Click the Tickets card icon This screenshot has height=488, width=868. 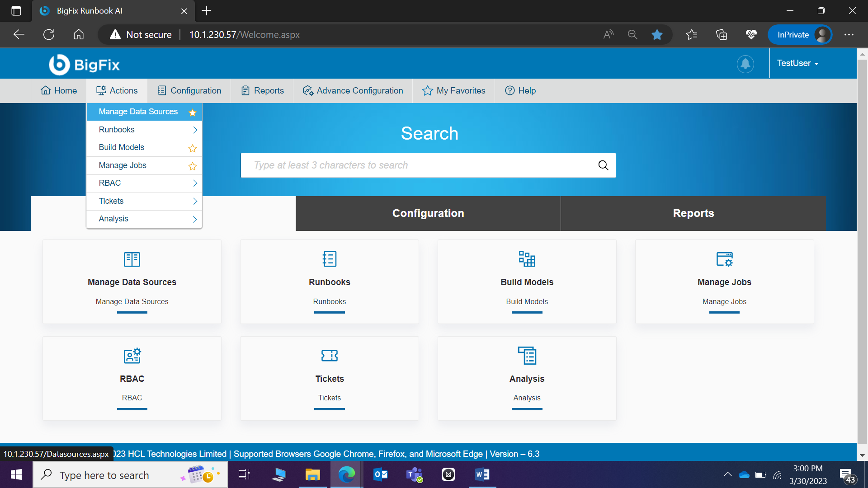pos(329,356)
